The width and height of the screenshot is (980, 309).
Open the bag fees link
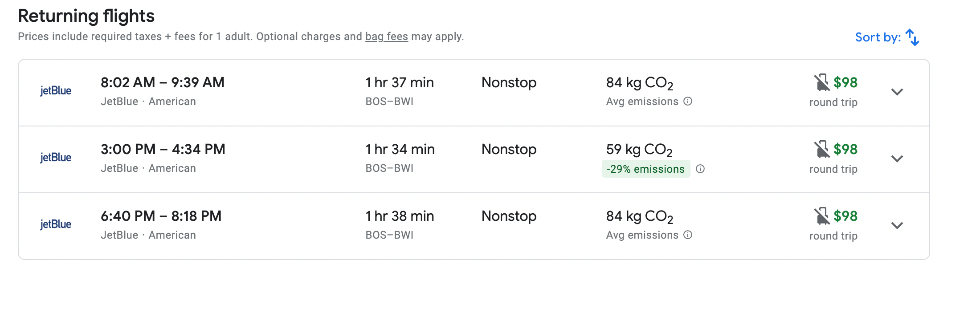pyautogui.click(x=386, y=37)
